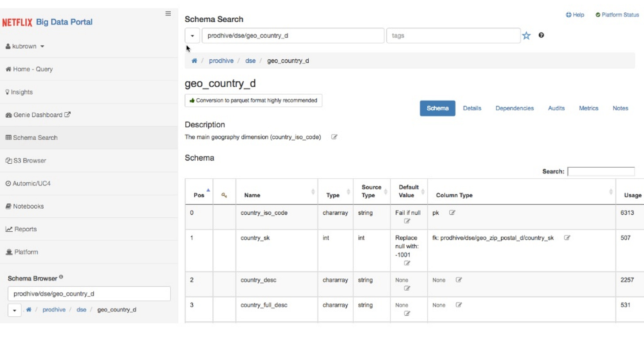
Task: Open the Audits tab
Action: 556,108
